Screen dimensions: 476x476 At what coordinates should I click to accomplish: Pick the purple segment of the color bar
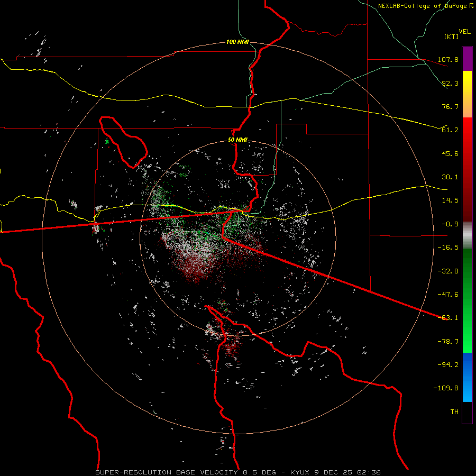coord(467,59)
